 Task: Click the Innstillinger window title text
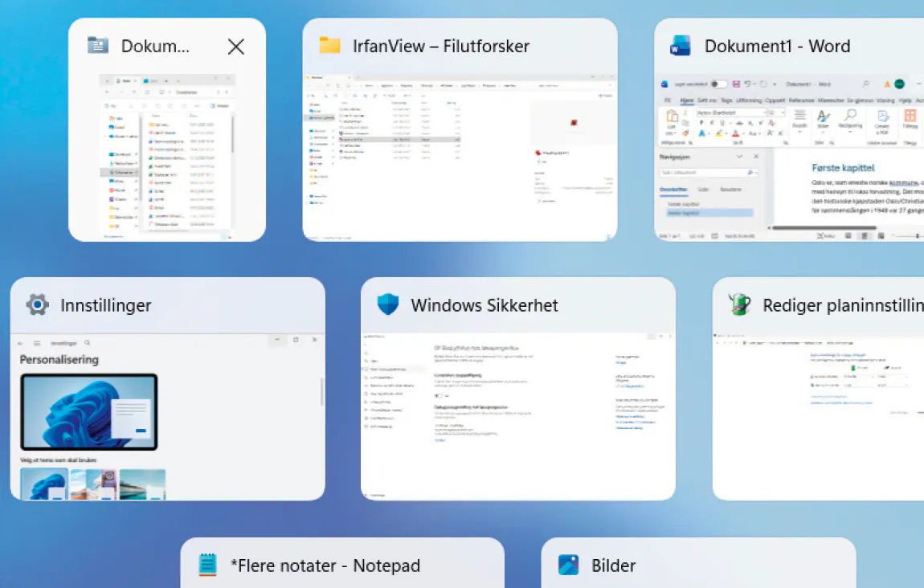click(105, 305)
